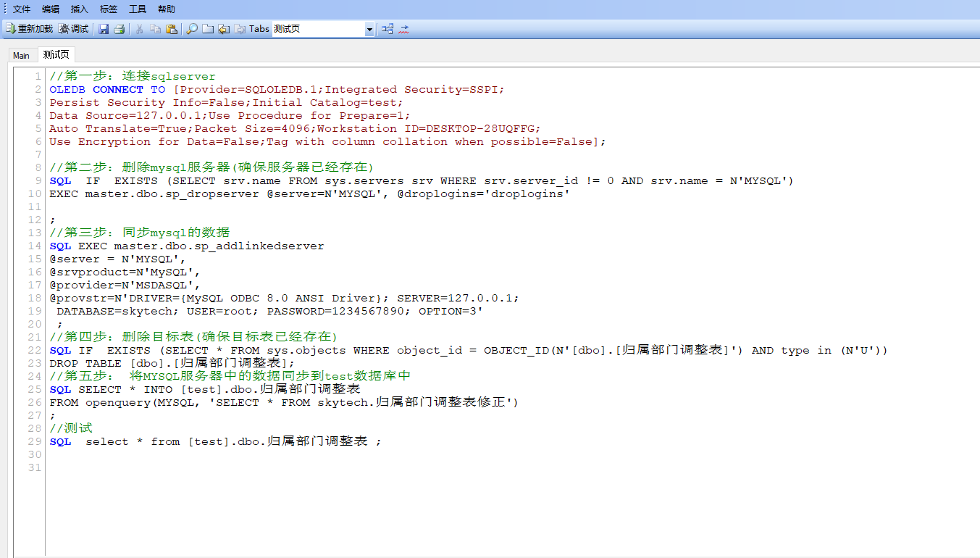Viewport: 980px width, 558px height.
Task: Click the @provider=N'MSDASQL' line
Action: click(x=125, y=285)
